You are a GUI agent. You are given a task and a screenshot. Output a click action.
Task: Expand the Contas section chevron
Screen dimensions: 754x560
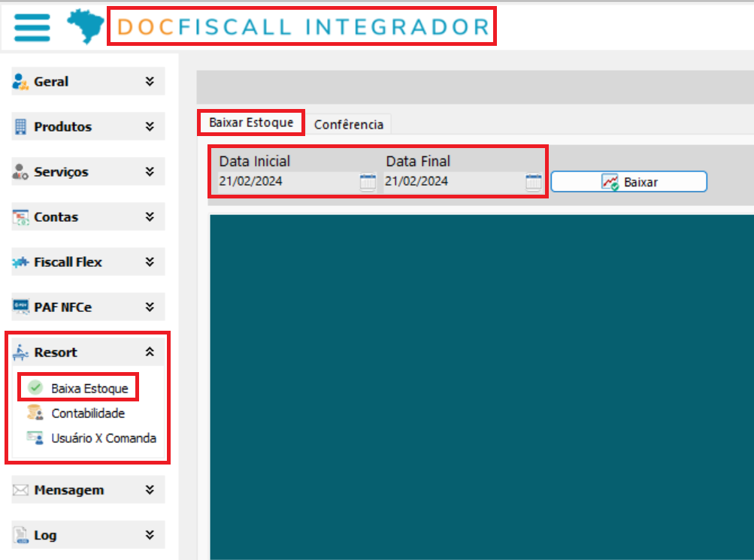coord(150,216)
